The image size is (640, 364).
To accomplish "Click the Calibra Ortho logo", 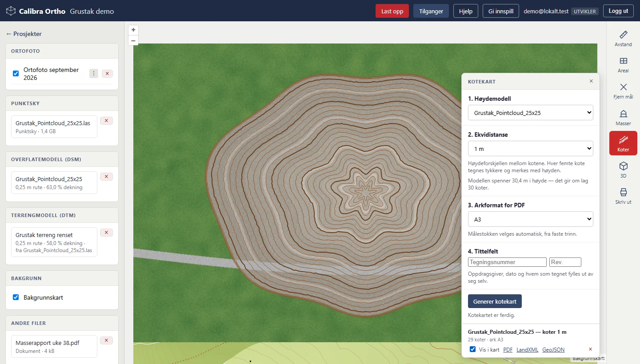I will tap(36, 11).
